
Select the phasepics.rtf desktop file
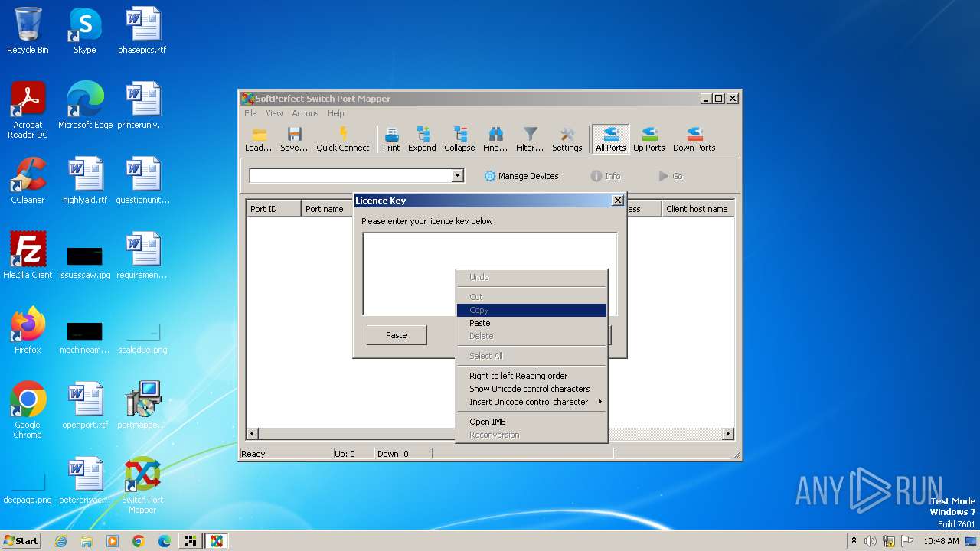142,31
